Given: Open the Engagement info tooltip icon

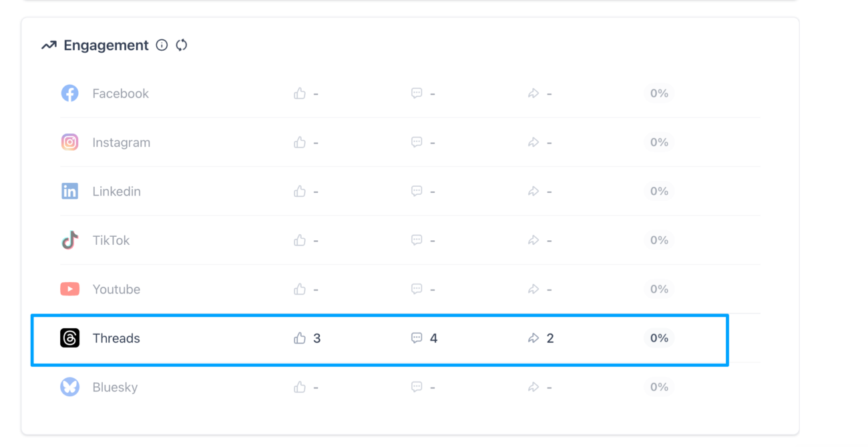Looking at the screenshot, I should coord(162,45).
